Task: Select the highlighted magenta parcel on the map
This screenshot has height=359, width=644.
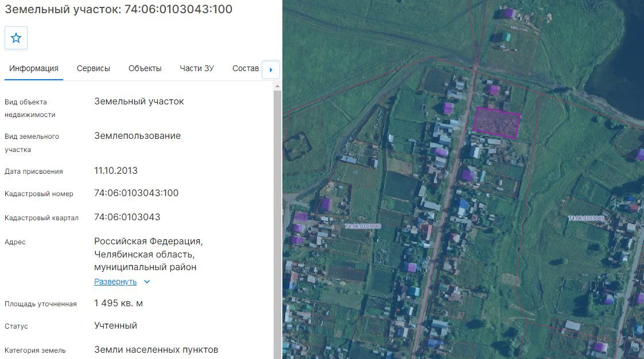Action: (x=496, y=122)
